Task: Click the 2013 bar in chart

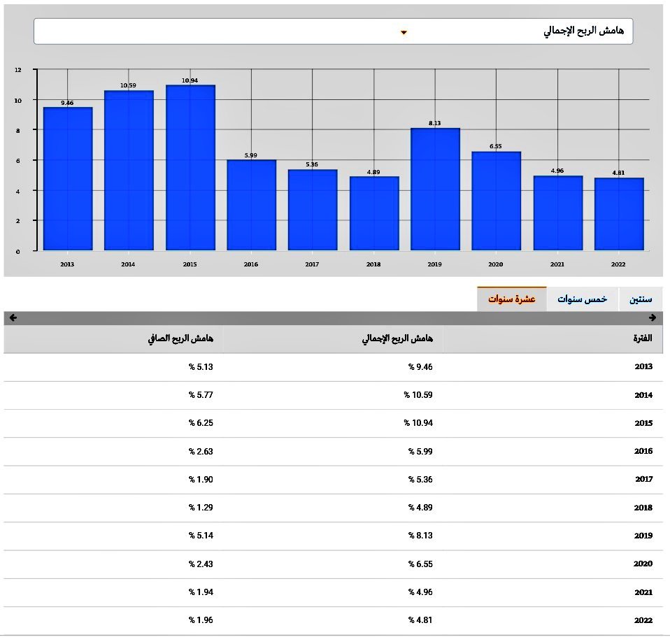Action: click(x=68, y=178)
